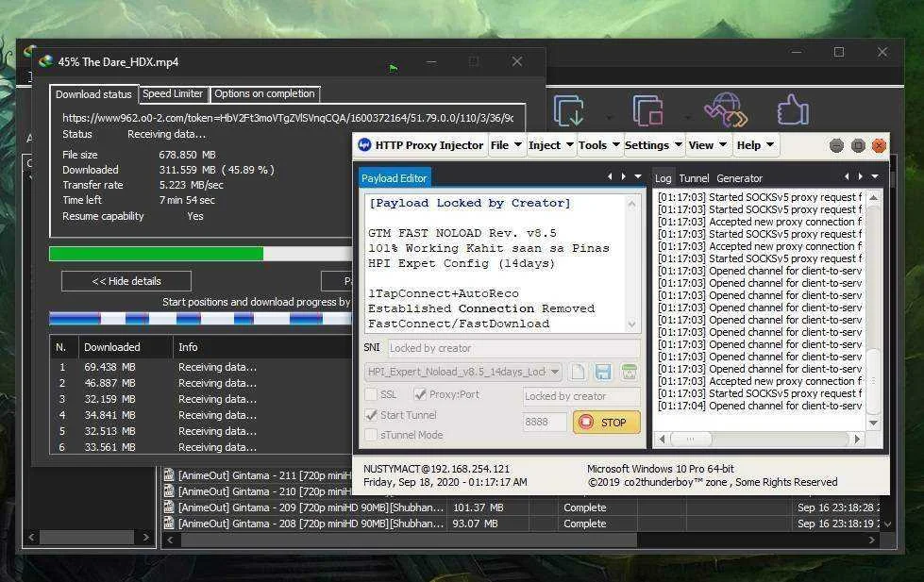
Task: Click gray round maximize button of HTTP Proxy Injector
Action: [858, 145]
